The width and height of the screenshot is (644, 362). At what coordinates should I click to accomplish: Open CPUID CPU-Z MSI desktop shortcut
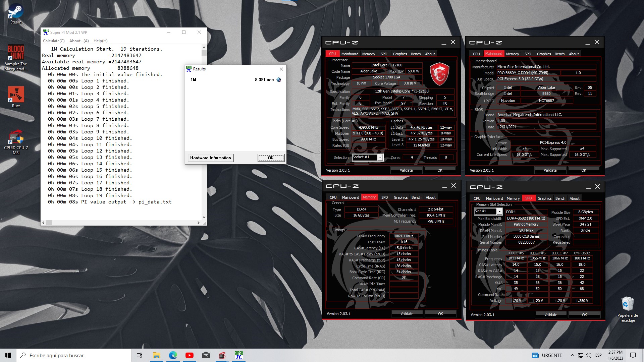(x=16, y=142)
